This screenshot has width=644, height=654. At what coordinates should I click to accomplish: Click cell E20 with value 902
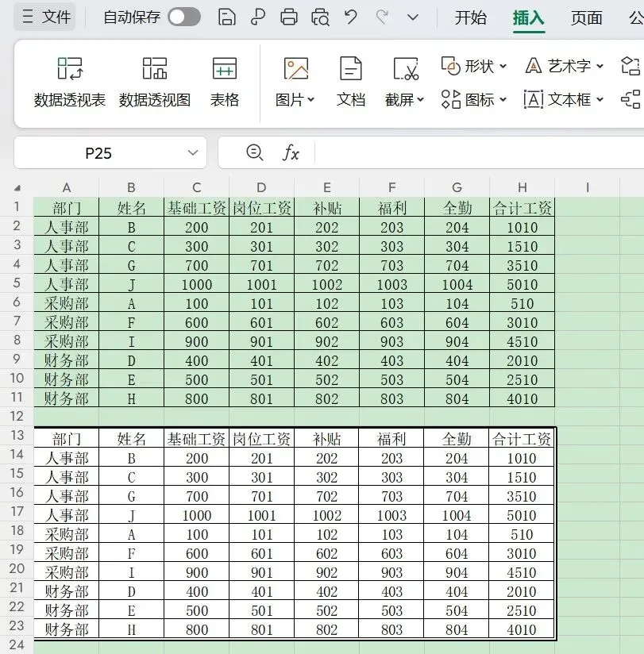coord(326,571)
